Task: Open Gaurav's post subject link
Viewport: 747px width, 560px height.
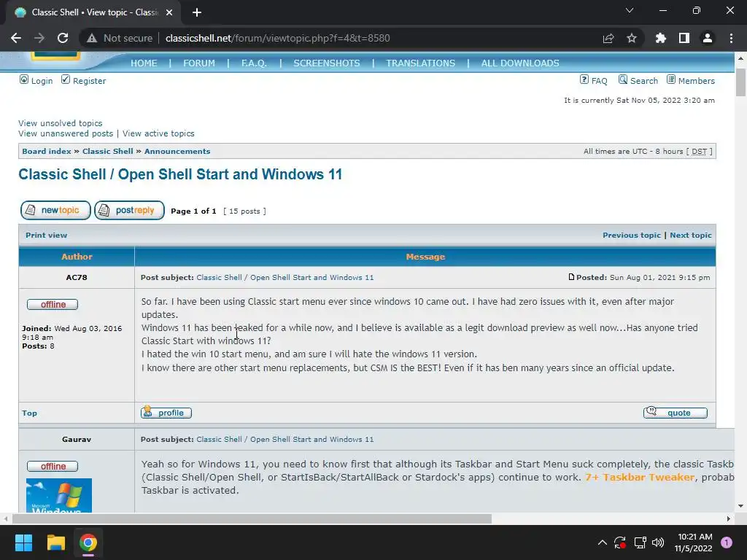Action: coord(285,439)
